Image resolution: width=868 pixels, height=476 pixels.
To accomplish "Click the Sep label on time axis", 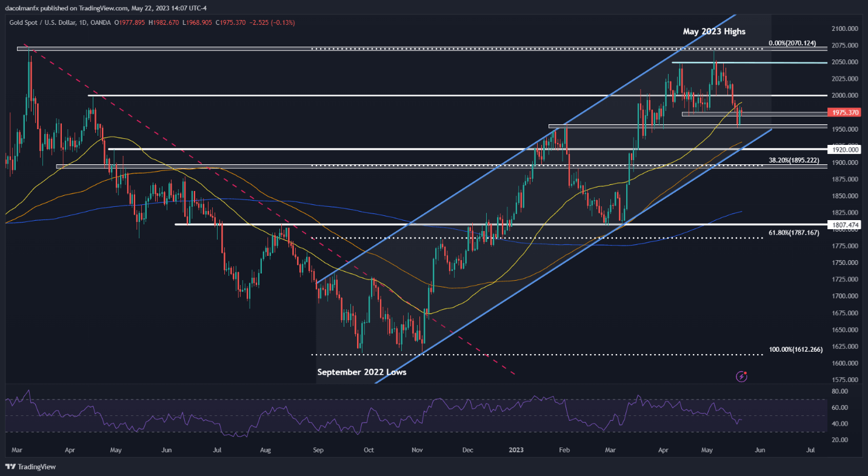I will coord(319,451).
